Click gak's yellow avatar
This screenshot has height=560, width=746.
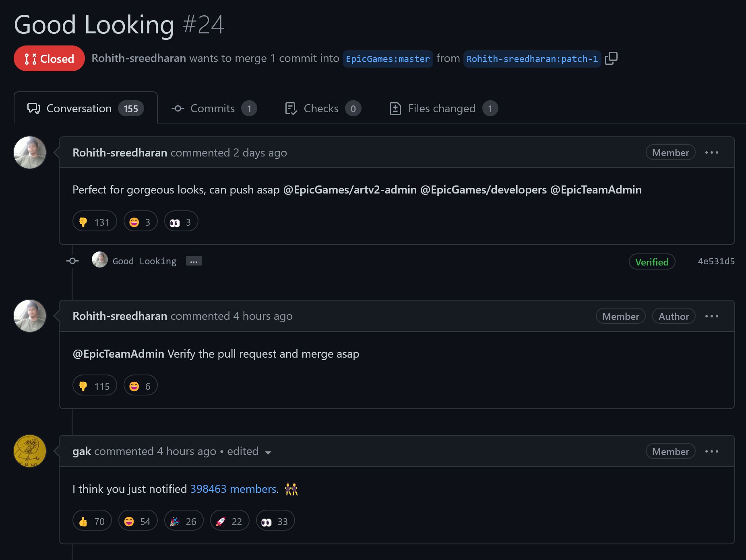click(x=29, y=451)
